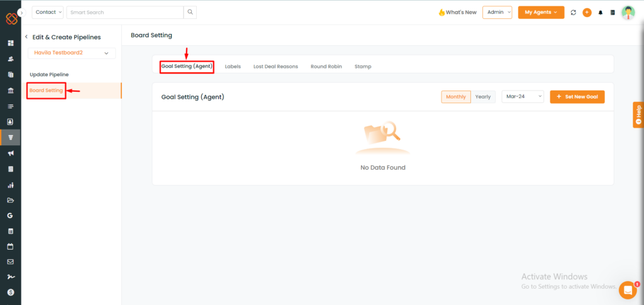Open the user profile avatar
The height and width of the screenshot is (305, 644).
628,13
